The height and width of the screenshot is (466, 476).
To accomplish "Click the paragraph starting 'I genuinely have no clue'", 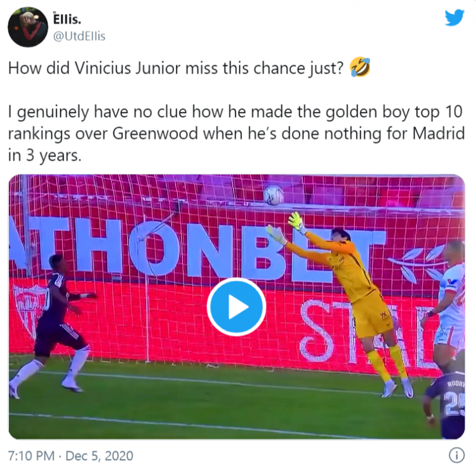I will 236,133.
